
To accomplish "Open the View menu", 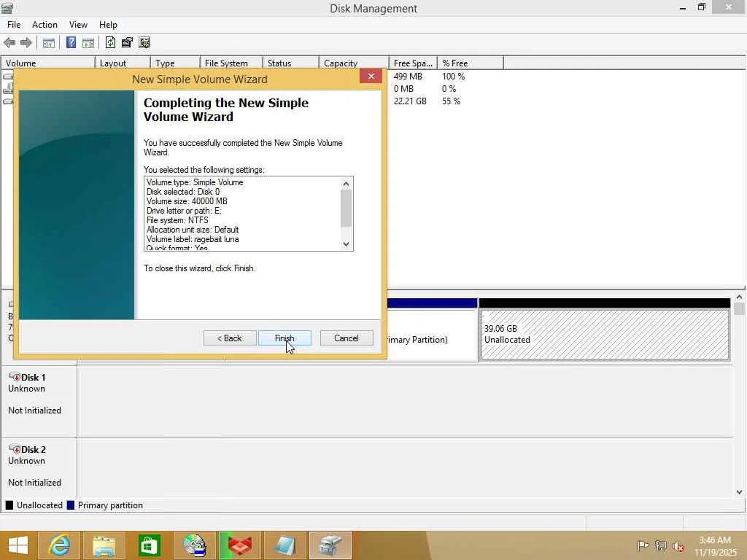I will pyautogui.click(x=78, y=25).
